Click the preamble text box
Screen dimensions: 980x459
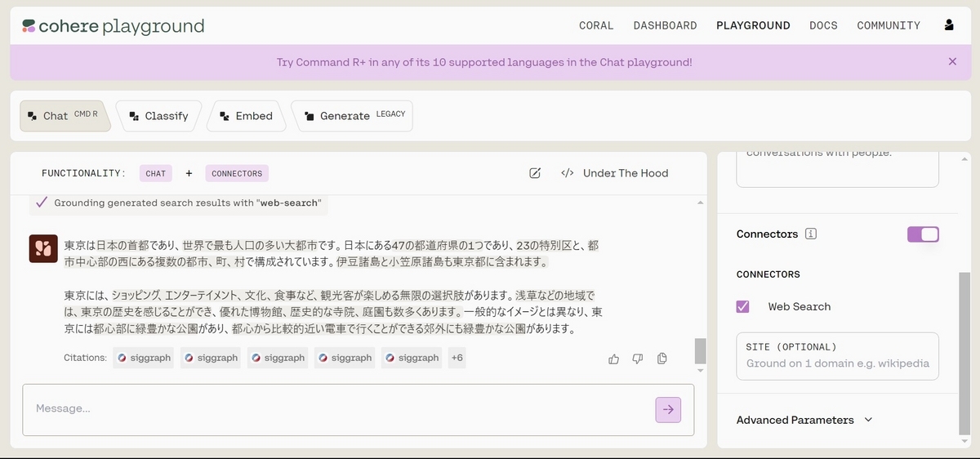click(x=837, y=169)
